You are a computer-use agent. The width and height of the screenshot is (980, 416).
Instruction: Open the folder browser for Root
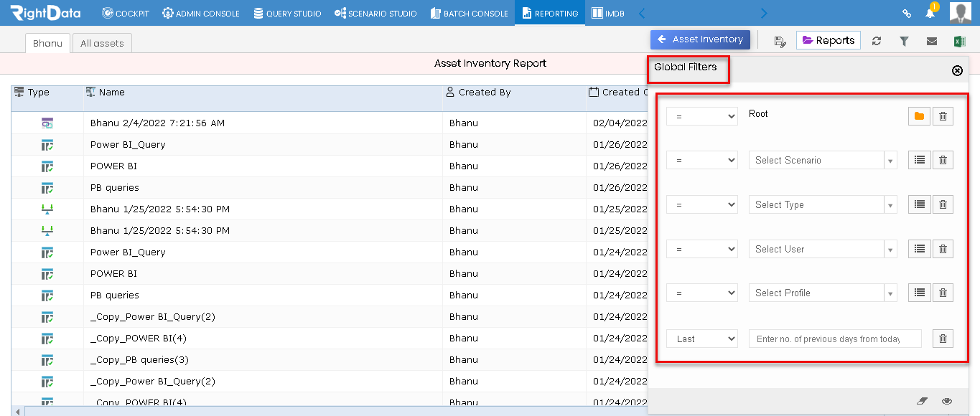[x=919, y=116]
